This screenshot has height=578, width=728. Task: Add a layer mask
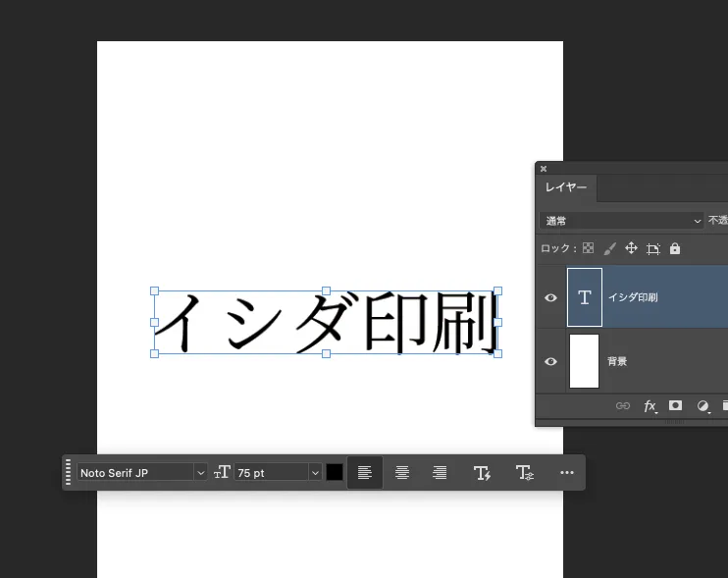(x=676, y=405)
